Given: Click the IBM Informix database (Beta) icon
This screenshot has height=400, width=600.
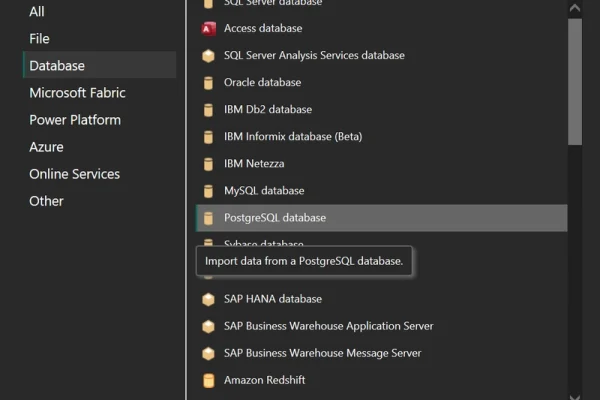Looking at the screenshot, I should (x=208, y=137).
